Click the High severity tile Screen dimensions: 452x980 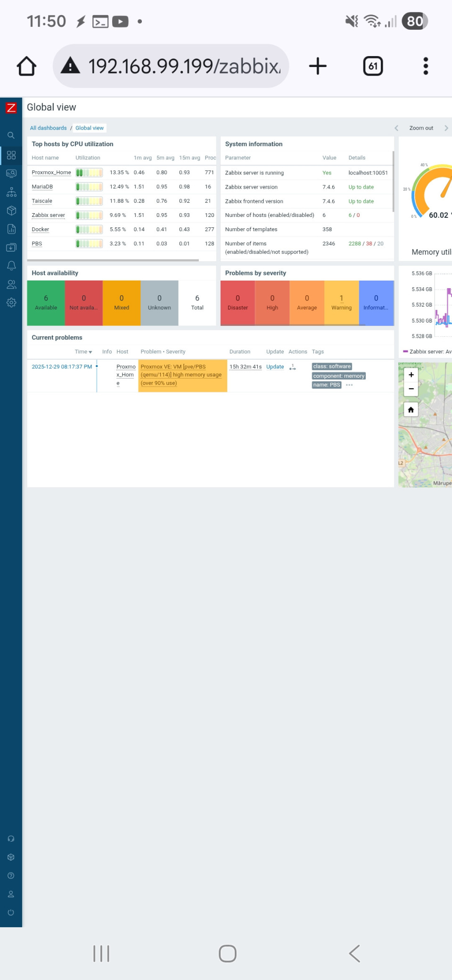click(x=272, y=303)
